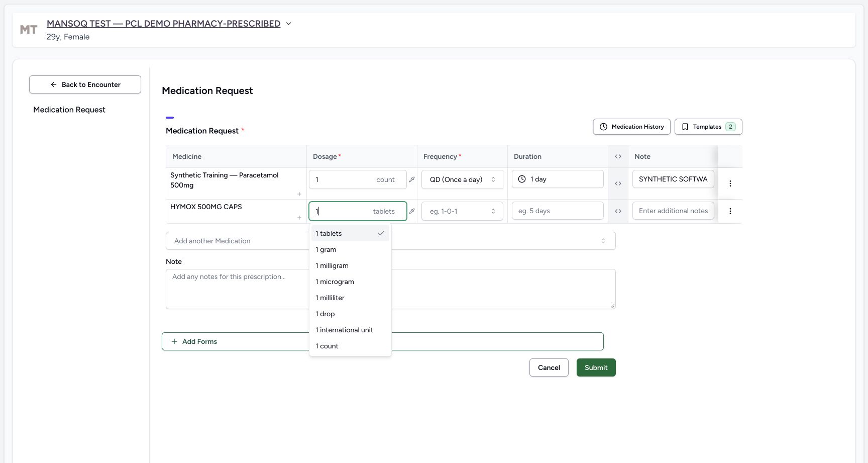Click the HYMOX dosage tablets field
The height and width of the screenshot is (463, 868).
tap(358, 211)
